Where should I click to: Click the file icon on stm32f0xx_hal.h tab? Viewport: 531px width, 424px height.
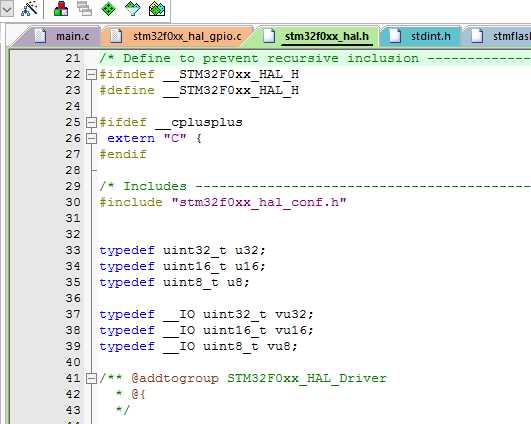pyautogui.click(x=269, y=36)
